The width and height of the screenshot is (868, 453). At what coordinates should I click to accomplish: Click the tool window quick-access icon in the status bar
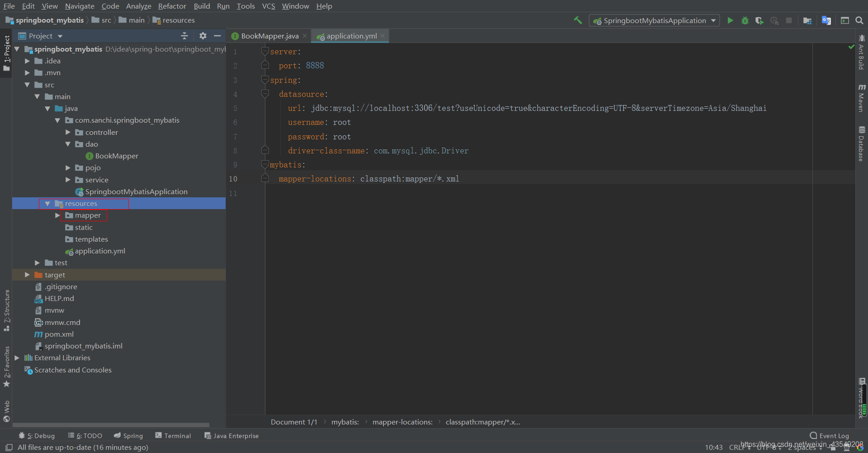[x=9, y=447]
